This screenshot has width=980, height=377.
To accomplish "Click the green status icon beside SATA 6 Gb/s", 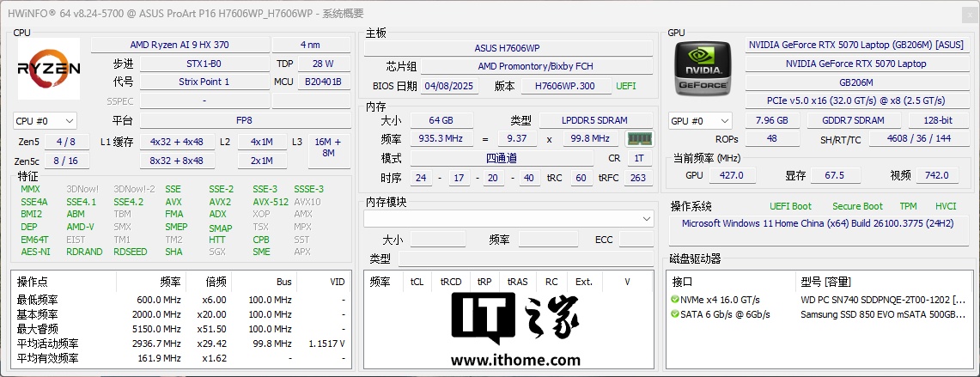I will coord(676,314).
